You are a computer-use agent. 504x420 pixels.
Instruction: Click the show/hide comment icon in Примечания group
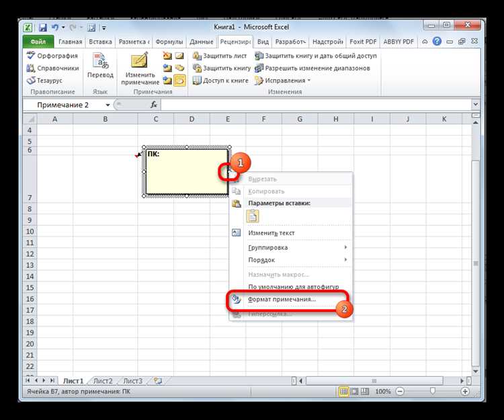[x=179, y=56]
